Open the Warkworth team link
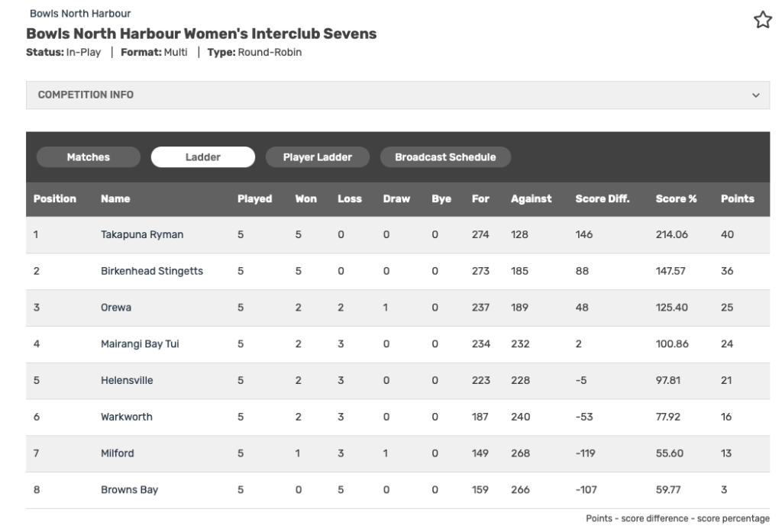The height and width of the screenshot is (532, 782). [x=127, y=416]
